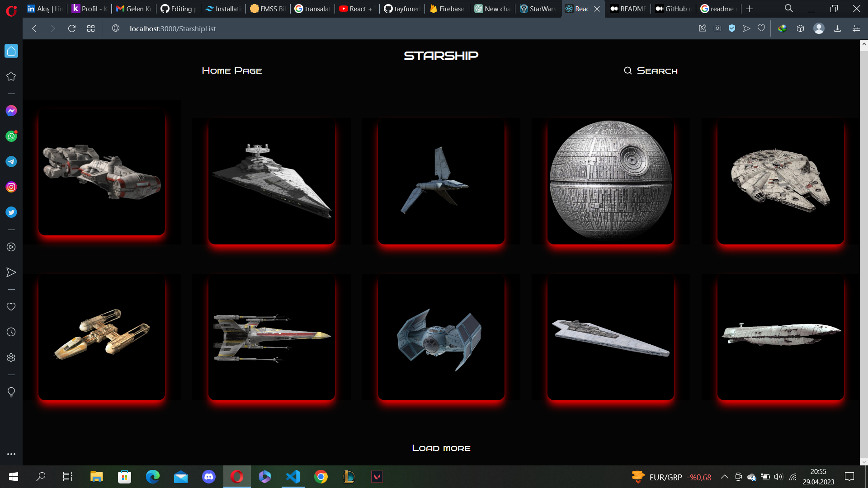Image resolution: width=868 pixels, height=488 pixels.
Task: Switch to the Installation tab
Action: [223, 9]
